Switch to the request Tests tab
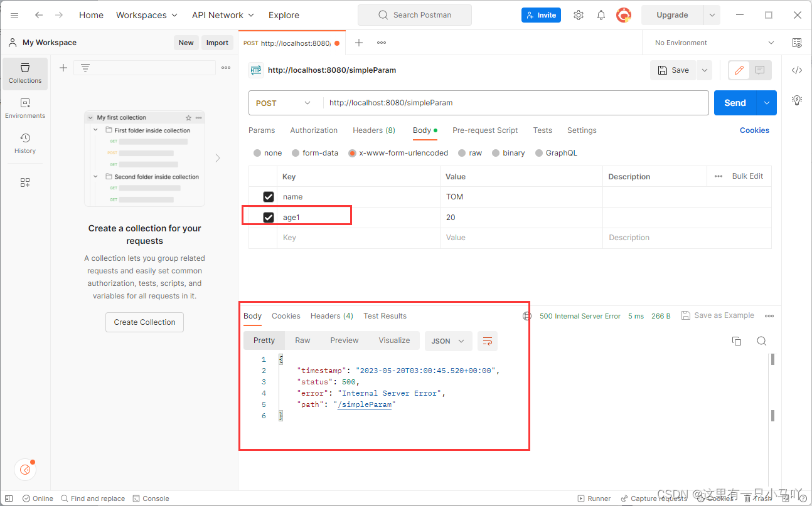The image size is (812, 506). 543,130
